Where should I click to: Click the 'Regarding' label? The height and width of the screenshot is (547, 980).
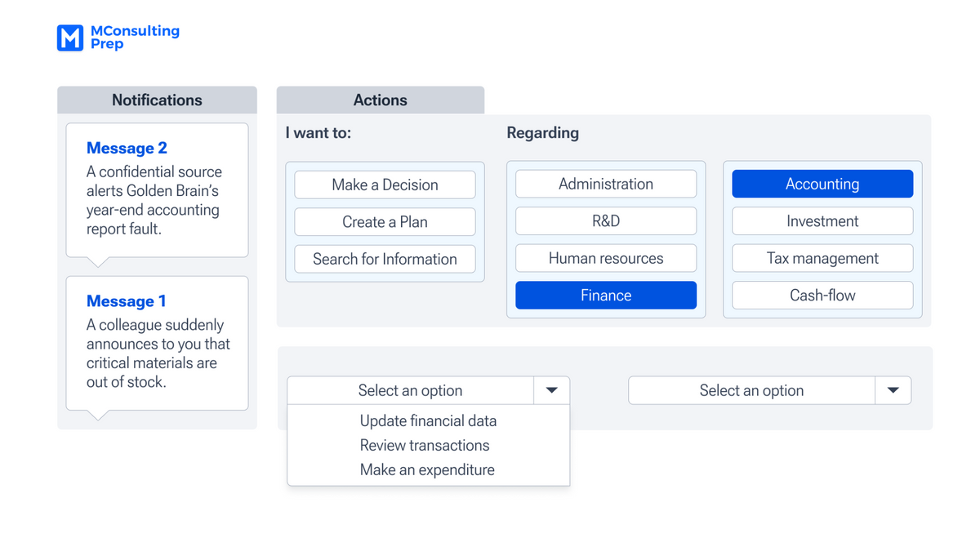click(543, 132)
